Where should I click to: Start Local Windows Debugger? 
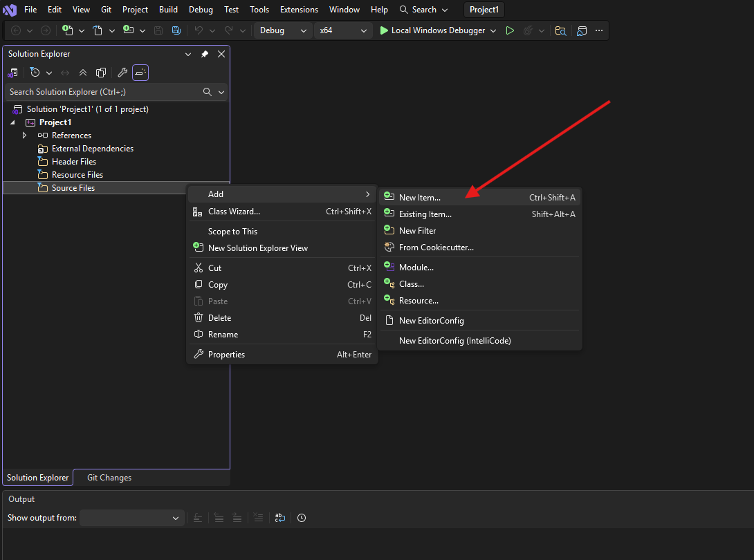point(432,30)
